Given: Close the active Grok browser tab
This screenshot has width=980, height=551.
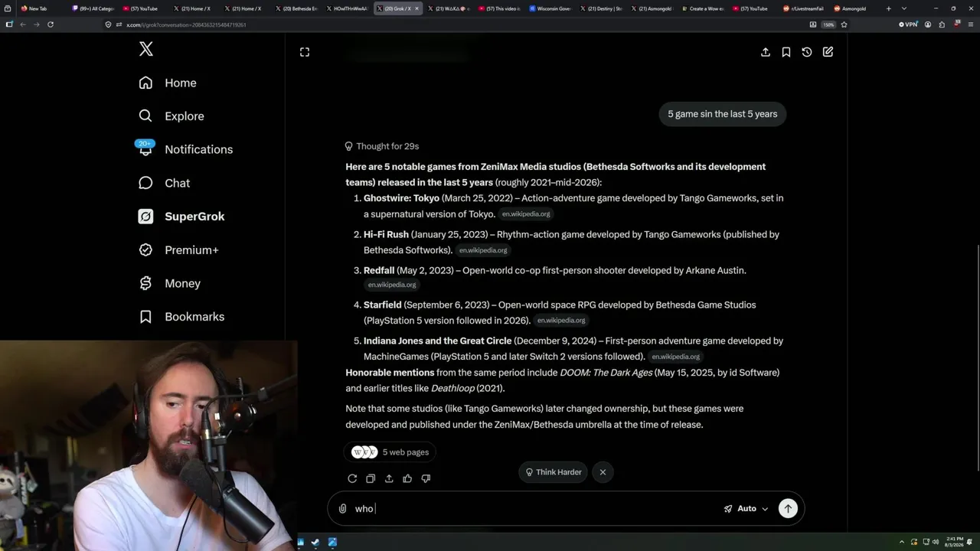Looking at the screenshot, I should (416, 8).
